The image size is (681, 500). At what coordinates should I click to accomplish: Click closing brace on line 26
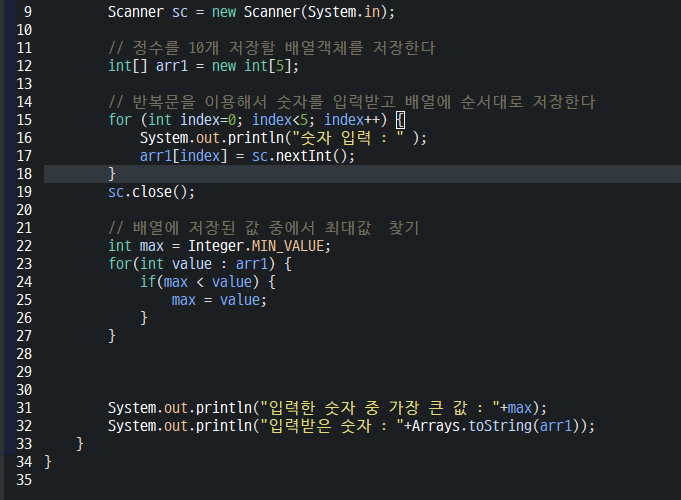(x=144, y=318)
